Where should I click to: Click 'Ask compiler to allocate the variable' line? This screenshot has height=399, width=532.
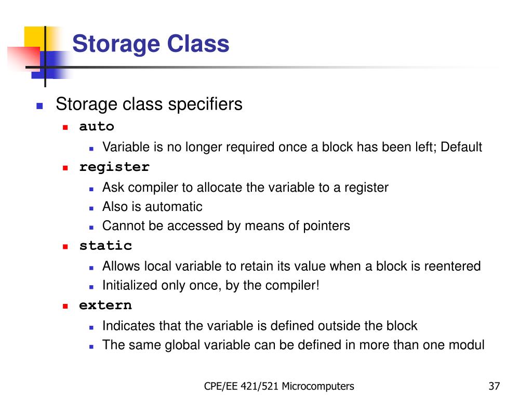point(245,188)
